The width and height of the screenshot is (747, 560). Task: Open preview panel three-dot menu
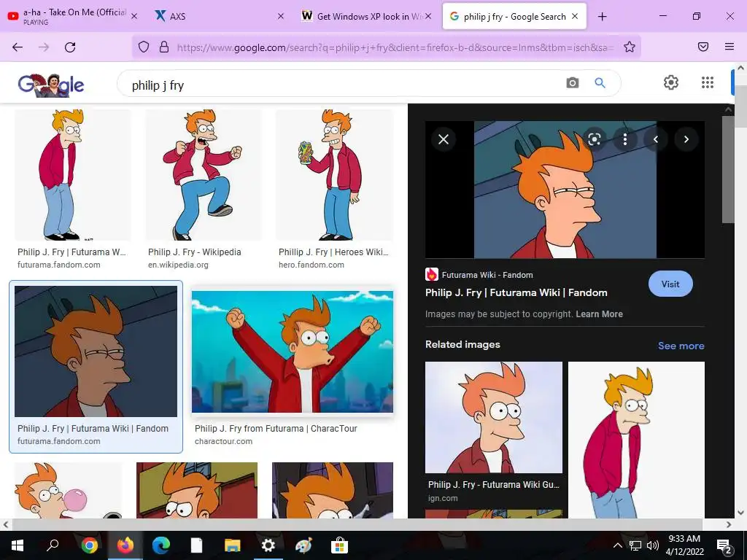click(x=624, y=139)
